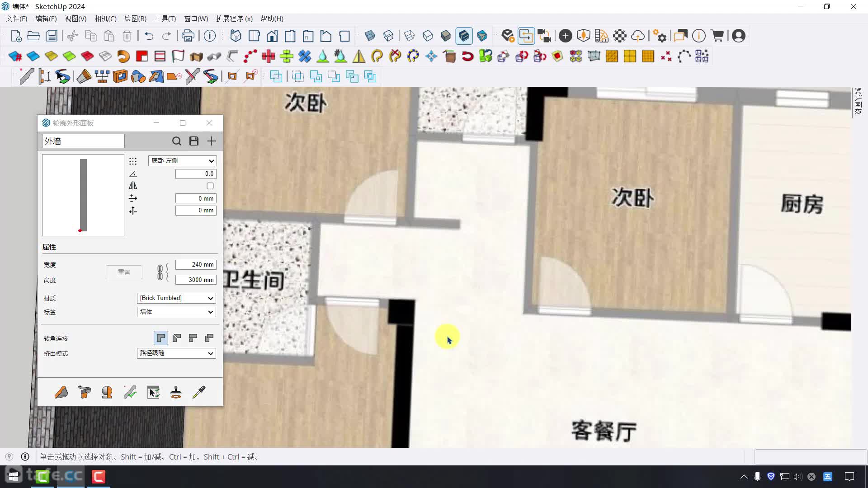This screenshot has height=488, width=868.
Task: Click the profile preview thumbnail
Action: pos(83,195)
